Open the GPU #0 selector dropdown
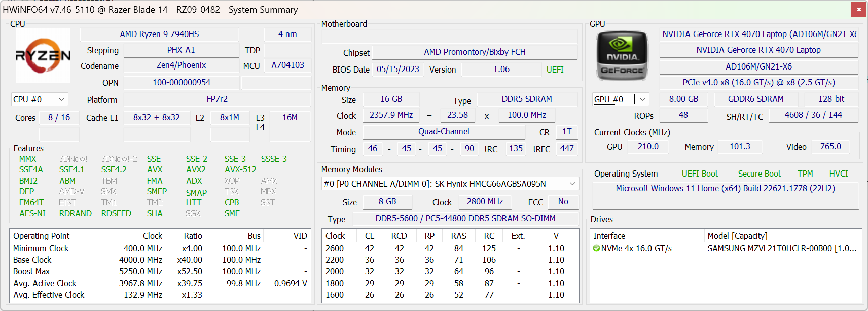The height and width of the screenshot is (311, 868). [621, 99]
